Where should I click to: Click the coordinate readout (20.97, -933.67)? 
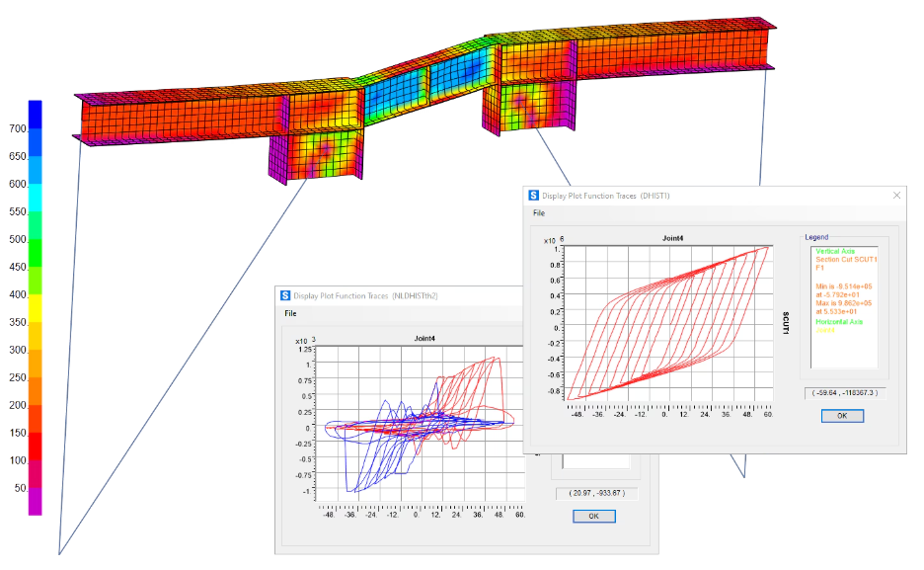(x=594, y=493)
